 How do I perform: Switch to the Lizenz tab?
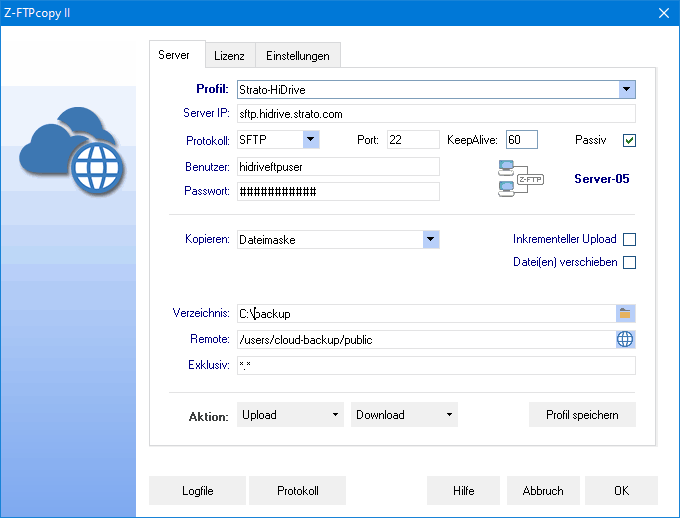tap(229, 56)
